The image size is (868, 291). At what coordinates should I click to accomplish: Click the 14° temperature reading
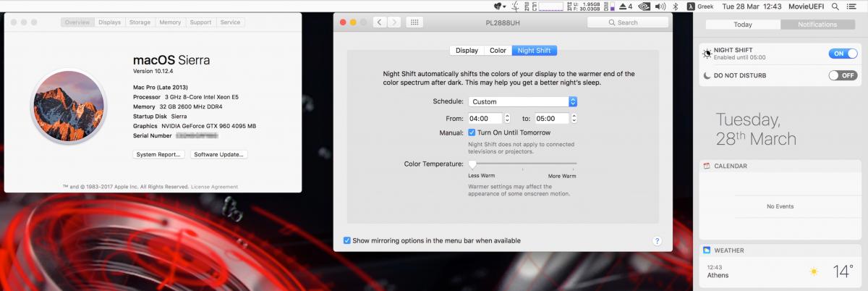pos(842,272)
